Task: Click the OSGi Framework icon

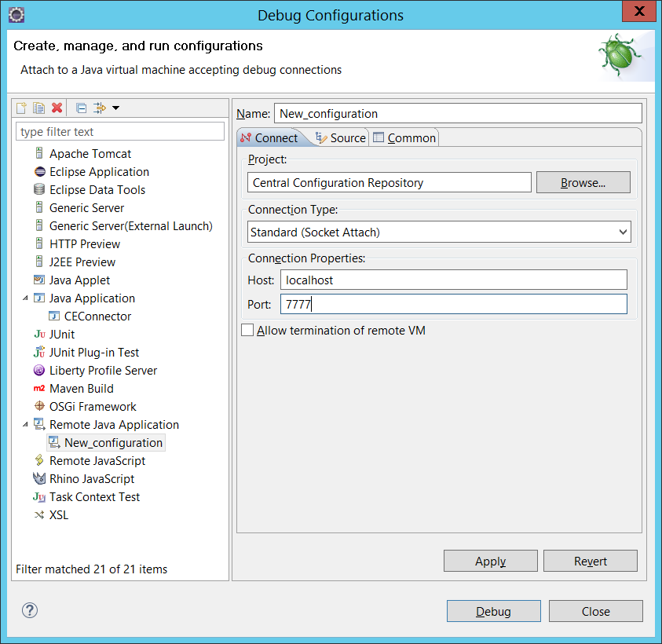Action: tap(39, 406)
